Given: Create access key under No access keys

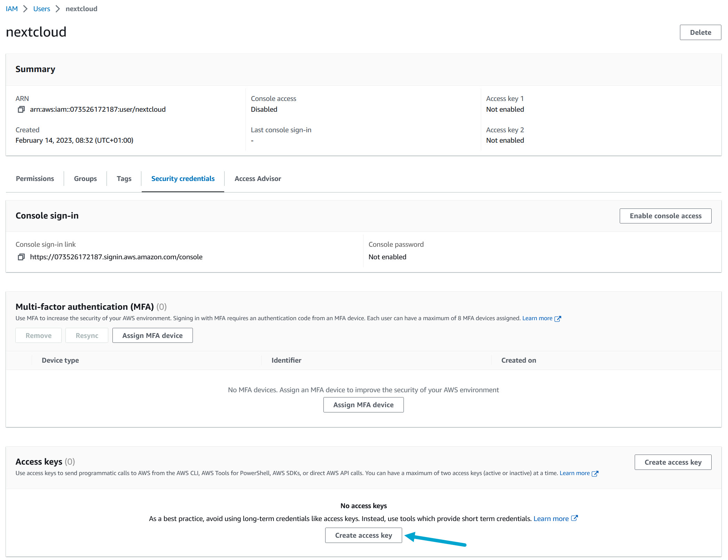Looking at the screenshot, I should click(363, 535).
